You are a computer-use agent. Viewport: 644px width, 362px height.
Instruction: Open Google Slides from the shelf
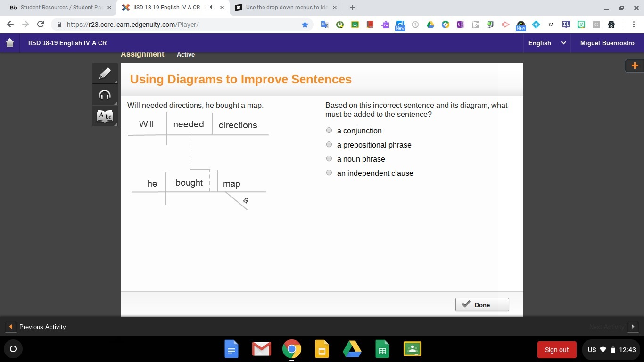(322, 349)
